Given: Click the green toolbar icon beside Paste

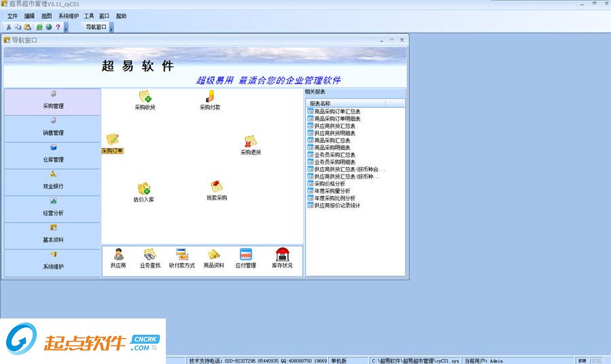Looking at the screenshot, I should (x=39, y=27).
